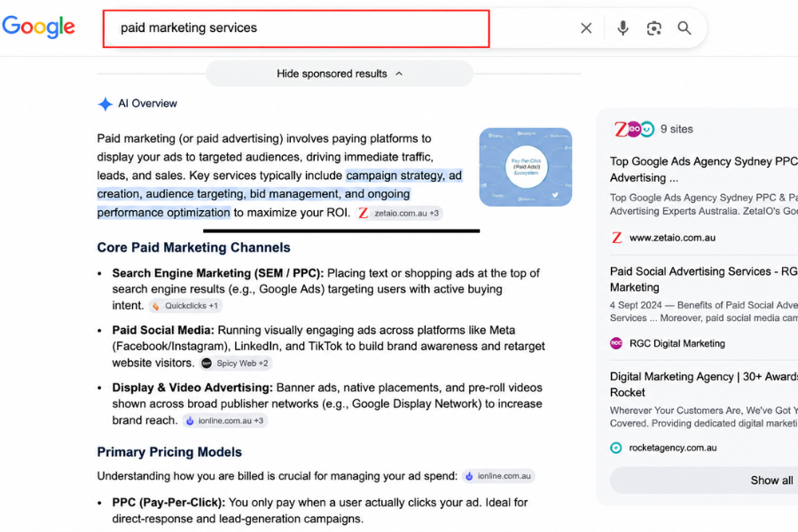Click the 'rocketagency.com.au' site link
The width and height of the screenshot is (798, 532).
(x=673, y=448)
